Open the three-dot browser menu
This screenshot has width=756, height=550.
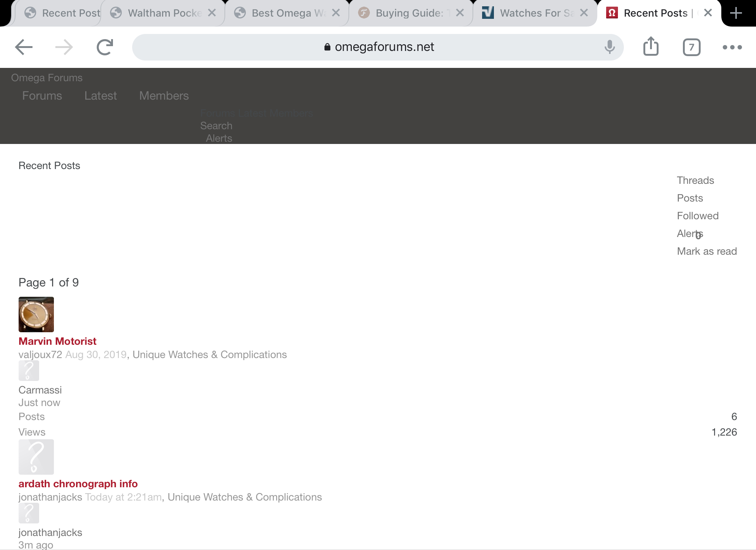tap(732, 47)
